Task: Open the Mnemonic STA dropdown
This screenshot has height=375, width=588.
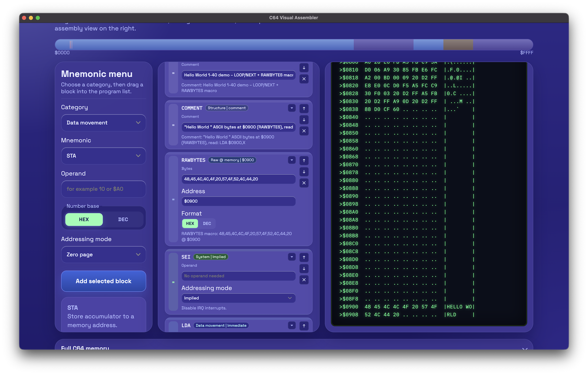Action: tap(104, 156)
